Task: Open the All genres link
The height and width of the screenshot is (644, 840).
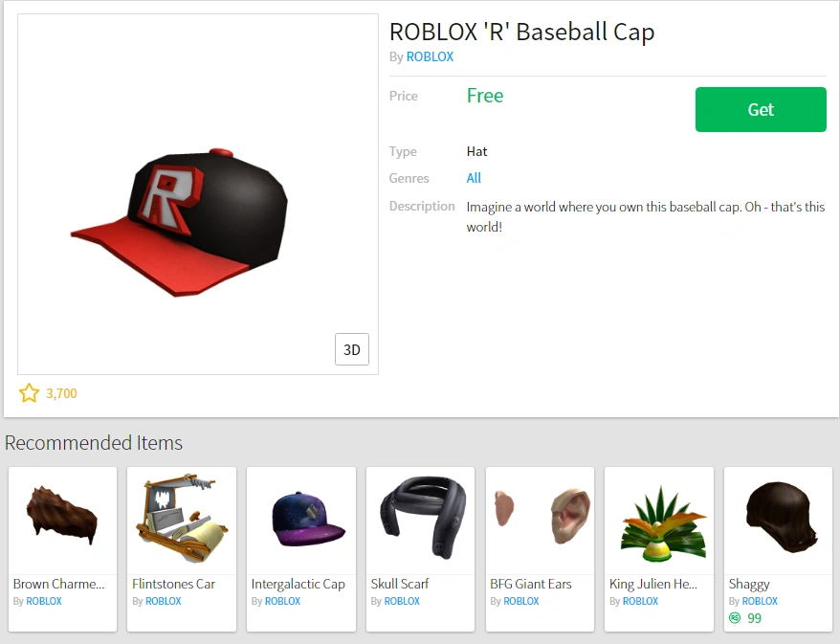Action: tap(474, 178)
